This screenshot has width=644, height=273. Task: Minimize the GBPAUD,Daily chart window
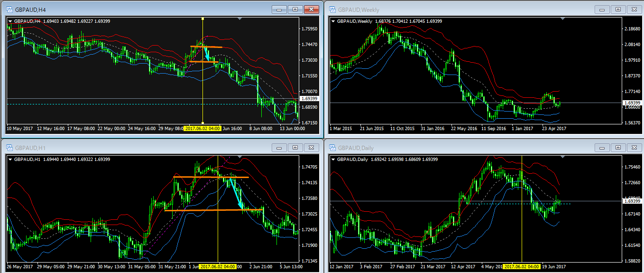tap(602, 148)
